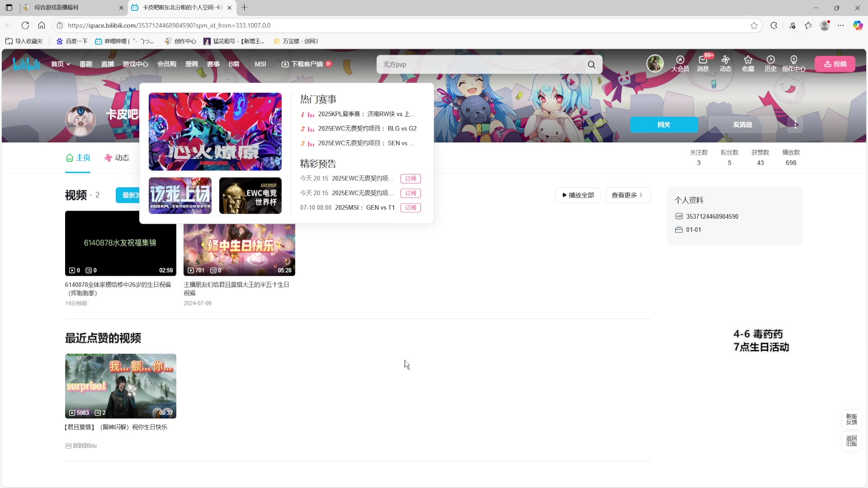
Task: Click the 投稿 upload button
Action: [x=835, y=64]
